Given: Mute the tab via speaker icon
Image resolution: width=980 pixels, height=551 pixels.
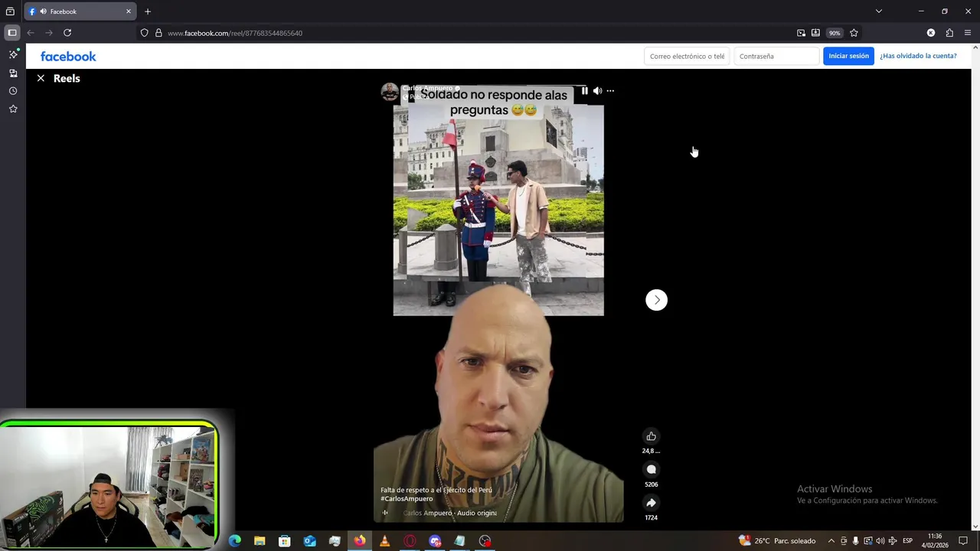Looking at the screenshot, I should click(x=43, y=11).
